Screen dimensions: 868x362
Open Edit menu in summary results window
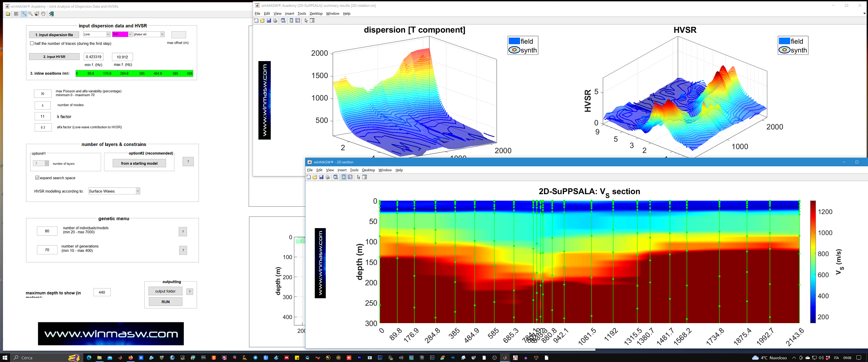point(267,14)
